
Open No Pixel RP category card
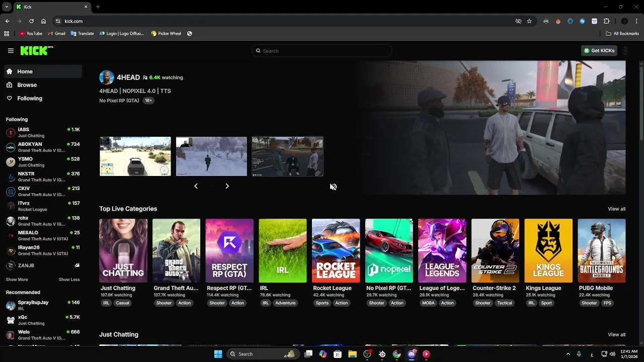pyautogui.click(x=389, y=250)
